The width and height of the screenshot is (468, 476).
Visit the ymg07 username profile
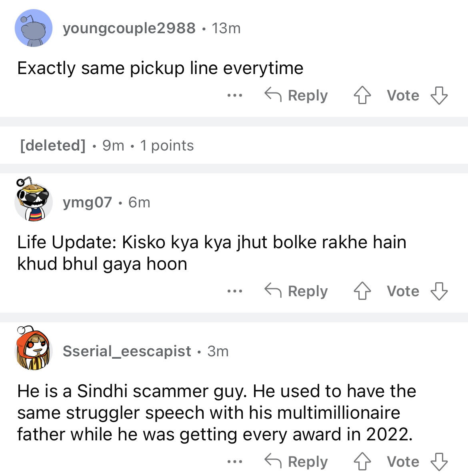pos(87,203)
